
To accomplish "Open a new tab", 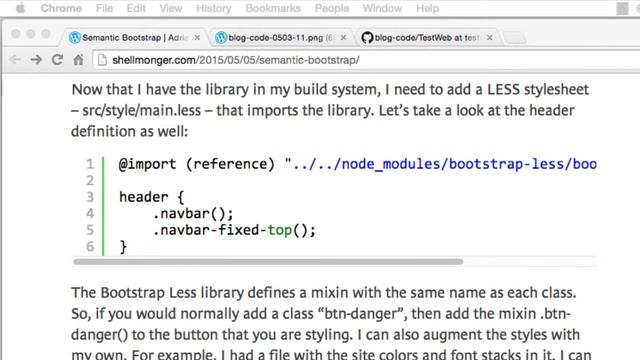I will (515, 38).
